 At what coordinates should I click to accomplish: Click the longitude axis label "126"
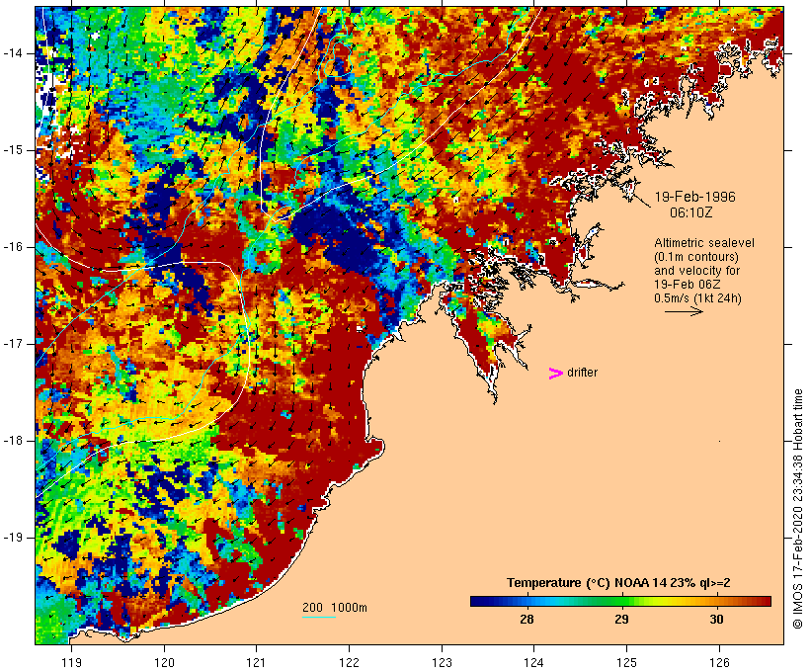click(719, 662)
